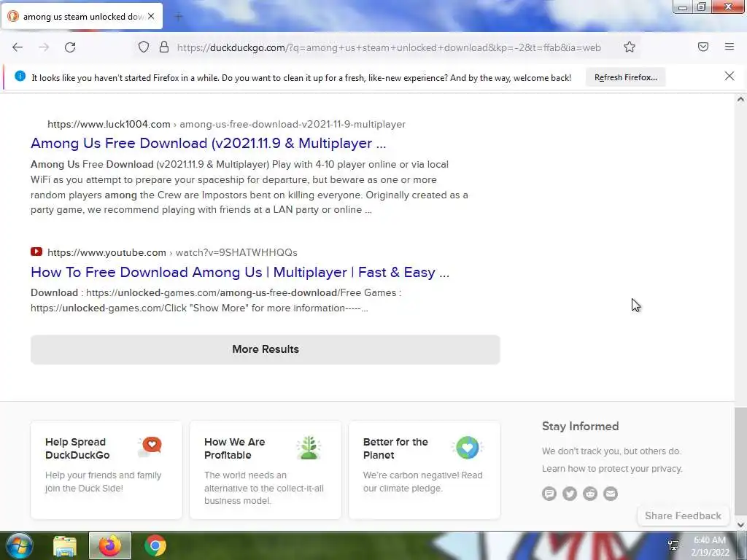Open the Help Spread DuckDuckGo card
This screenshot has height=560, width=747.
pyautogui.click(x=107, y=470)
